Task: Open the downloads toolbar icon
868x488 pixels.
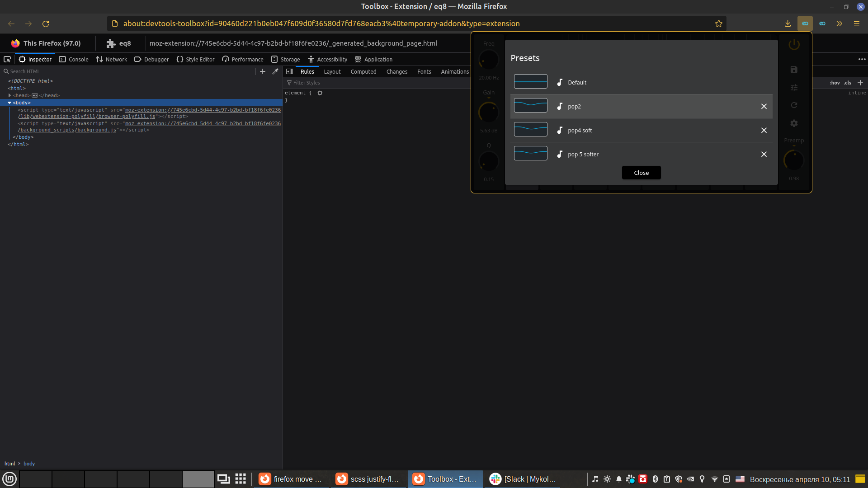Action: pos(788,23)
